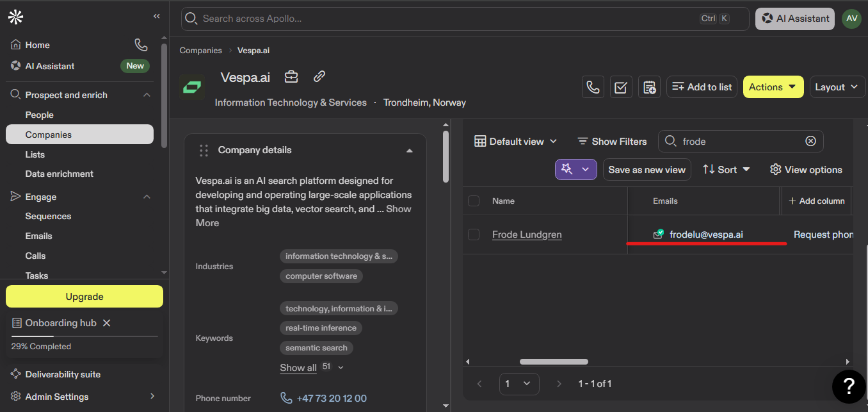Image resolution: width=868 pixels, height=412 pixels.
Task: Click the AI Assistant top button
Action: (x=795, y=19)
